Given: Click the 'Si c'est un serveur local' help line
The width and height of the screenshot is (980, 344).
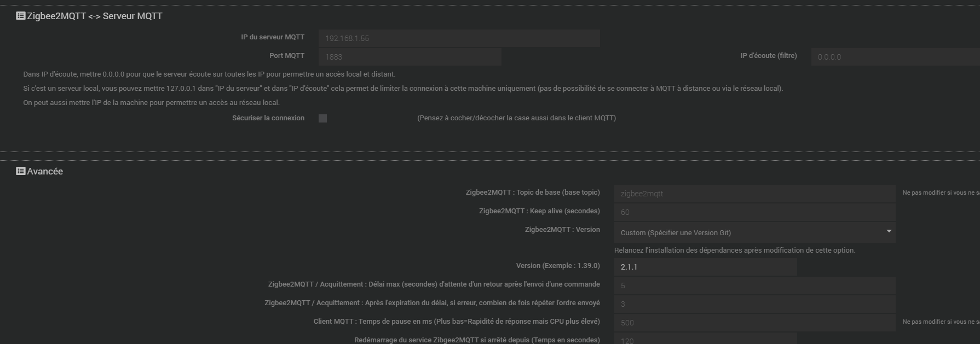Looking at the screenshot, I should click(x=403, y=89).
